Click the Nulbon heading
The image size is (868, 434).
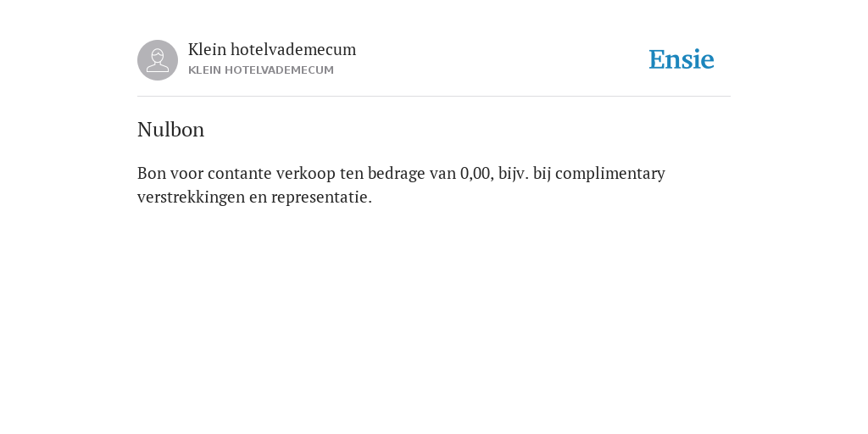(x=170, y=130)
